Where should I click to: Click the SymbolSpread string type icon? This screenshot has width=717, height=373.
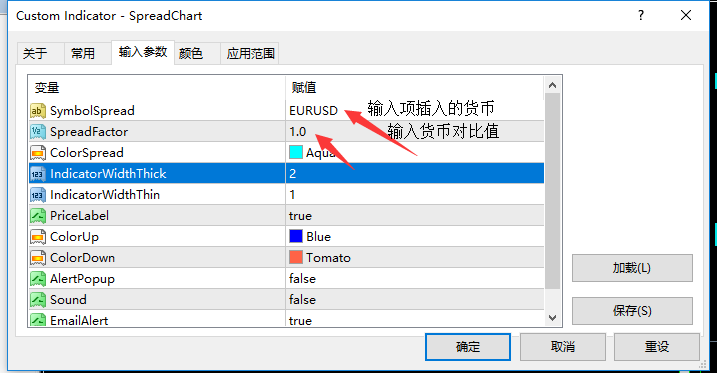(x=37, y=111)
